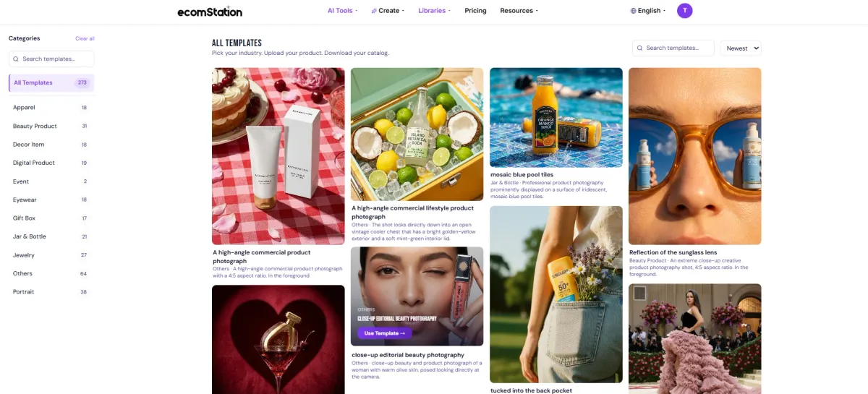Click the sidebar search magnifier icon
This screenshot has width=868, height=394.
[x=17, y=59]
